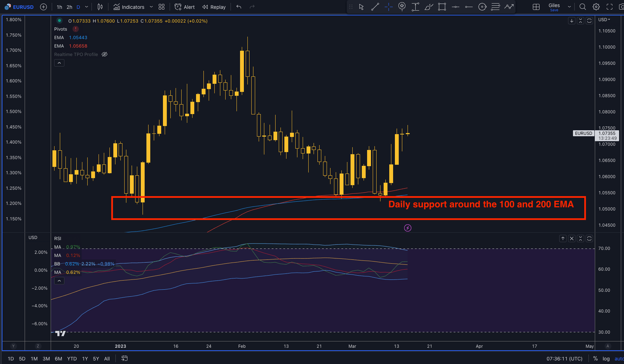Select the text measurement drawing tool
The height and width of the screenshot is (364, 624).
(x=415, y=7)
